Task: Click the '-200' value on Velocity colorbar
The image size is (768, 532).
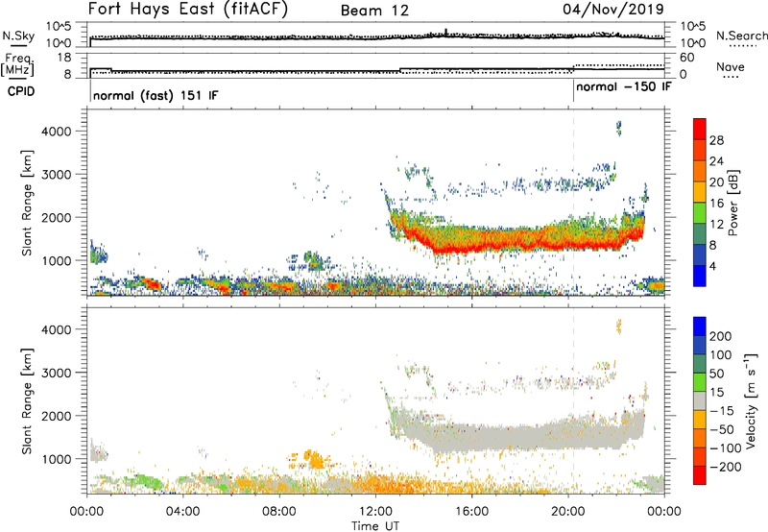Action: click(x=724, y=467)
